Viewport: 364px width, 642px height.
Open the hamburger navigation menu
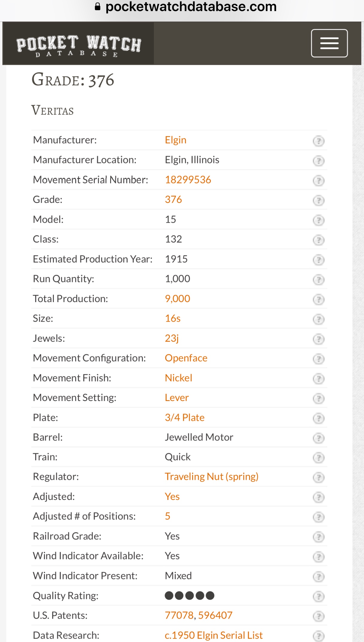click(329, 43)
